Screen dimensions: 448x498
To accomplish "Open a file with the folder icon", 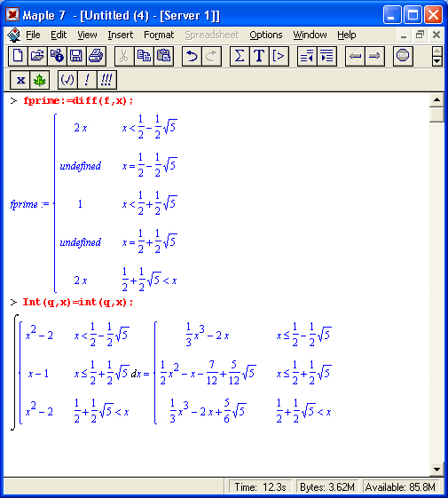I will click(x=37, y=56).
